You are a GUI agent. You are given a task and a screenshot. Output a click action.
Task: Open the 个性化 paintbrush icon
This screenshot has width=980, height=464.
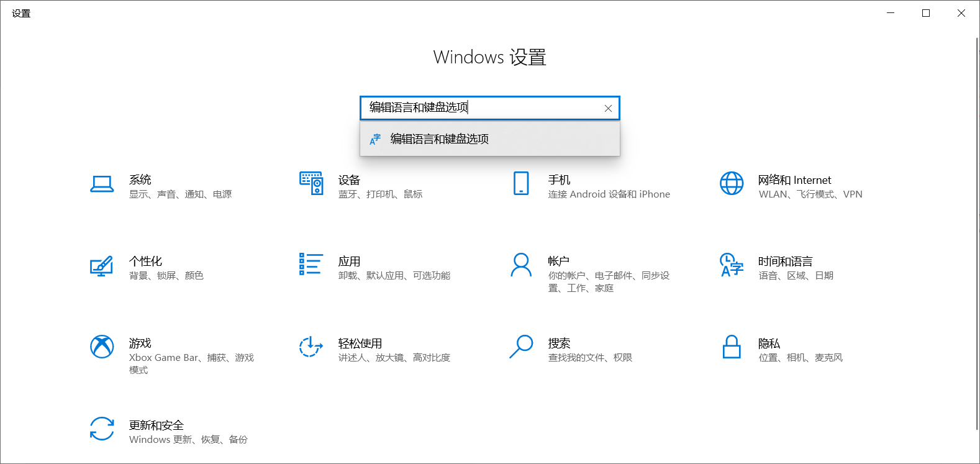pyautogui.click(x=102, y=266)
